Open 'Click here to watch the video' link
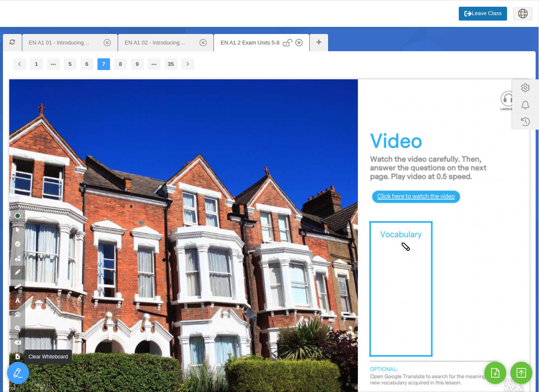This screenshot has height=392, width=539. click(x=416, y=196)
